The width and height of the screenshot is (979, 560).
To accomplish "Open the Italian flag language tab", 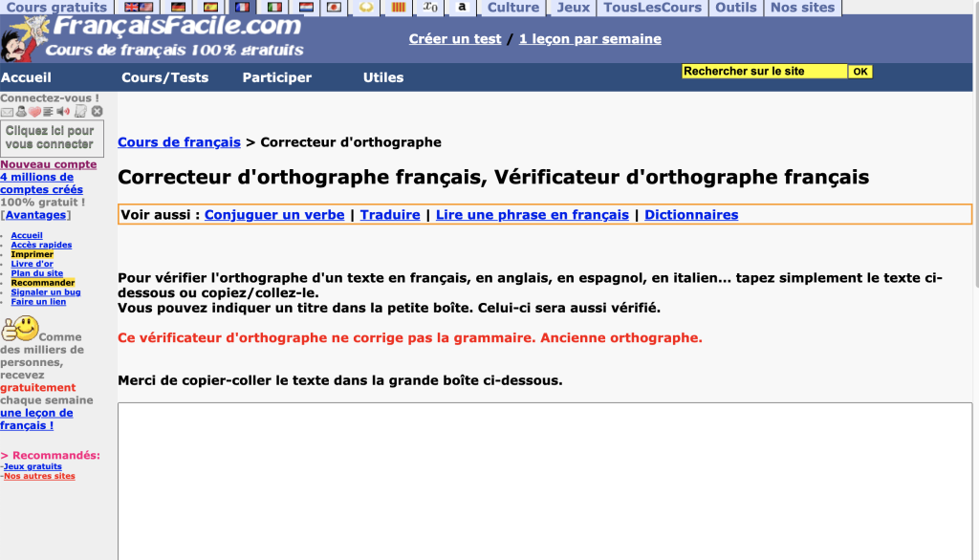I will point(274,8).
